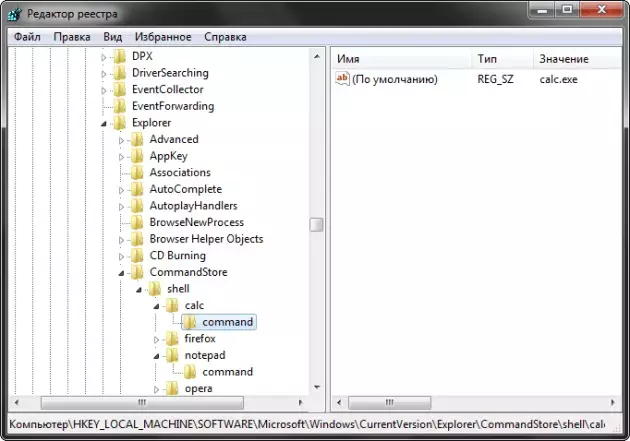Click the REG_SZ type cell
The height and width of the screenshot is (441, 630).
coord(495,79)
